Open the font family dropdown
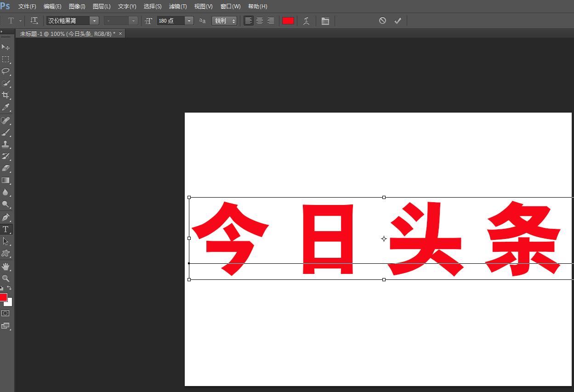 (x=94, y=21)
